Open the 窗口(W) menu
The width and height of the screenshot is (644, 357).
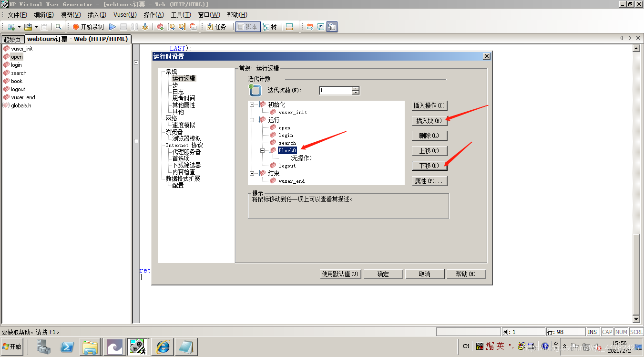click(209, 15)
